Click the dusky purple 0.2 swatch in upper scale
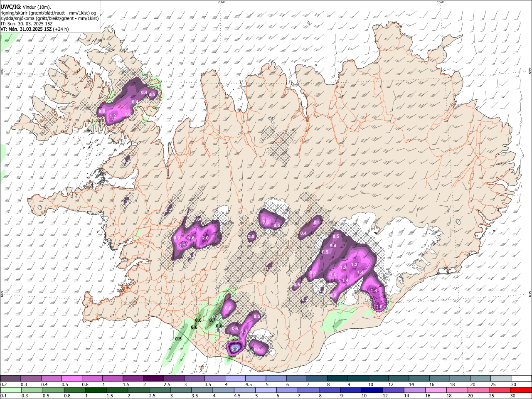Image resolution: width=532 pixels, height=399 pixels. click(10, 378)
